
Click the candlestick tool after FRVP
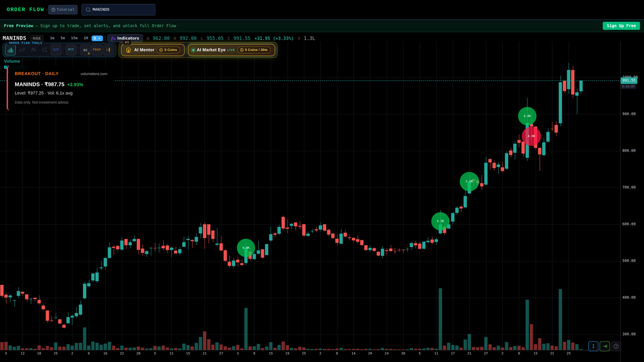click(x=108, y=50)
